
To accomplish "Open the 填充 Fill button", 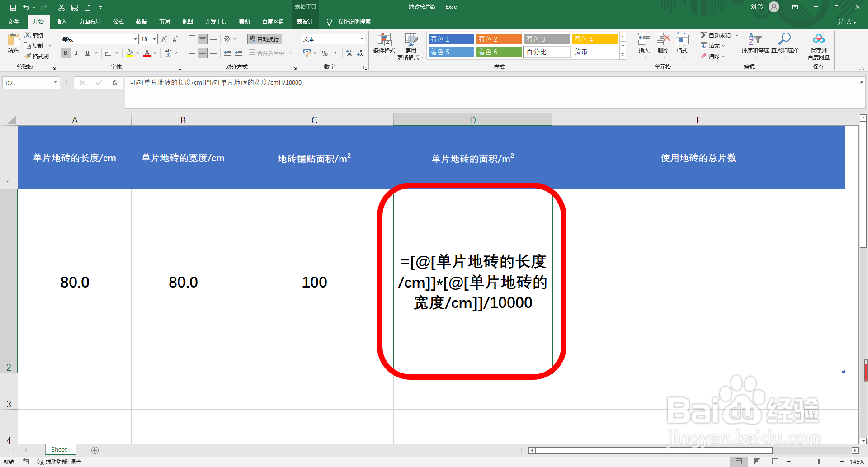I will (x=712, y=46).
